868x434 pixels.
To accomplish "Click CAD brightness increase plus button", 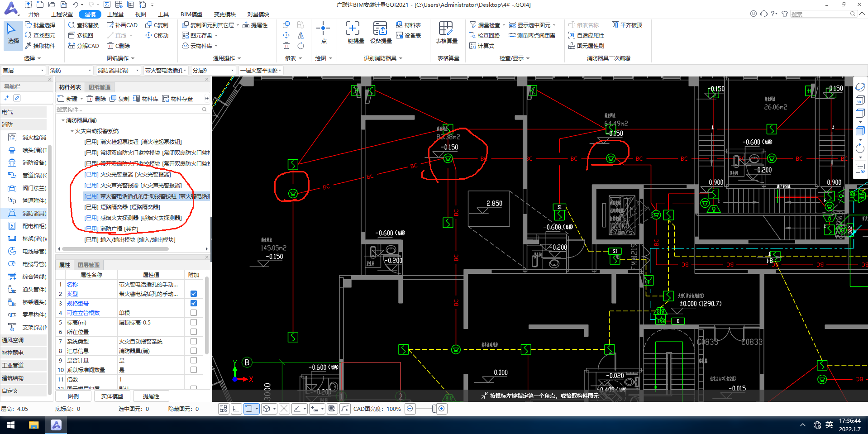I will 442,409.
